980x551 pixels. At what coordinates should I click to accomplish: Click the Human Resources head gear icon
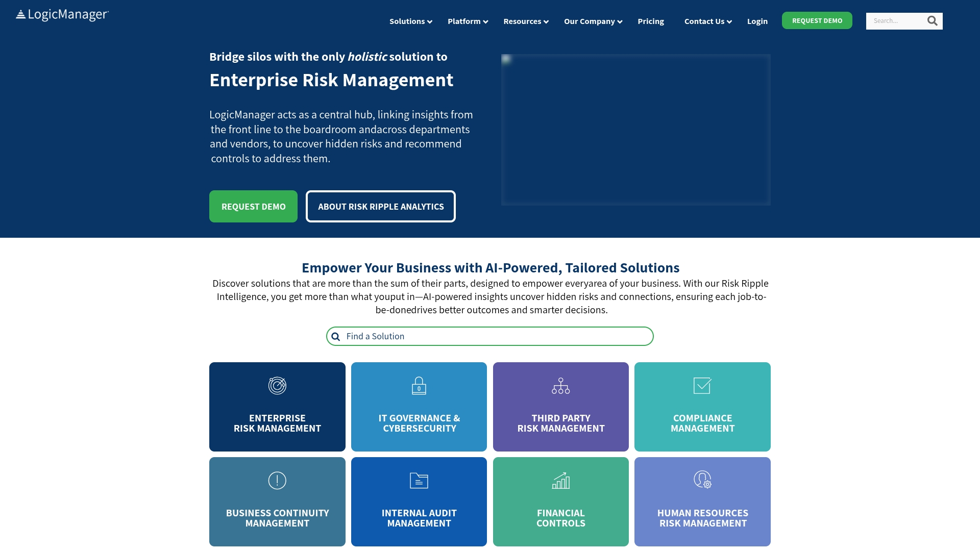(702, 480)
